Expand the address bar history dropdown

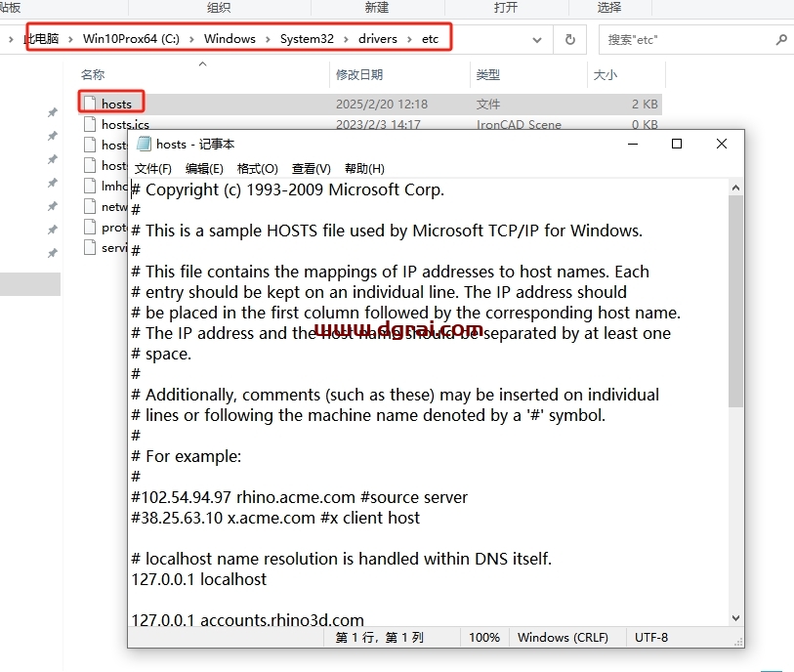pyautogui.click(x=537, y=39)
